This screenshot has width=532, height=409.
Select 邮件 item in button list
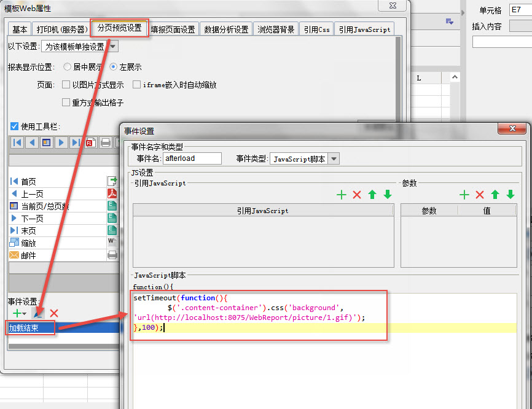coord(58,255)
